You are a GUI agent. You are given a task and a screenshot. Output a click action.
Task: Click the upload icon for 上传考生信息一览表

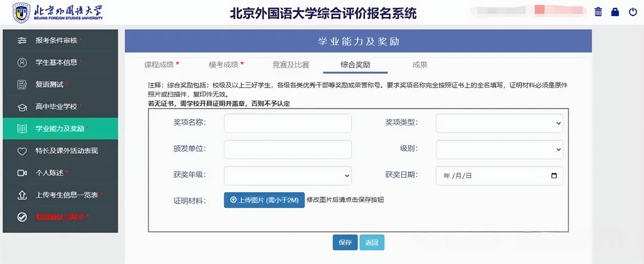click(x=22, y=195)
